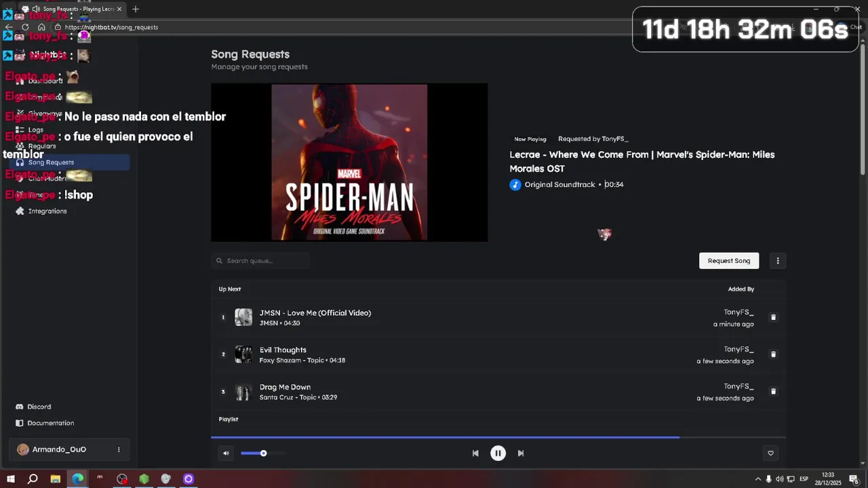Image resolution: width=868 pixels, height=488 pixels.
Task: Click the Now Playing label
Action: [530, 139]
